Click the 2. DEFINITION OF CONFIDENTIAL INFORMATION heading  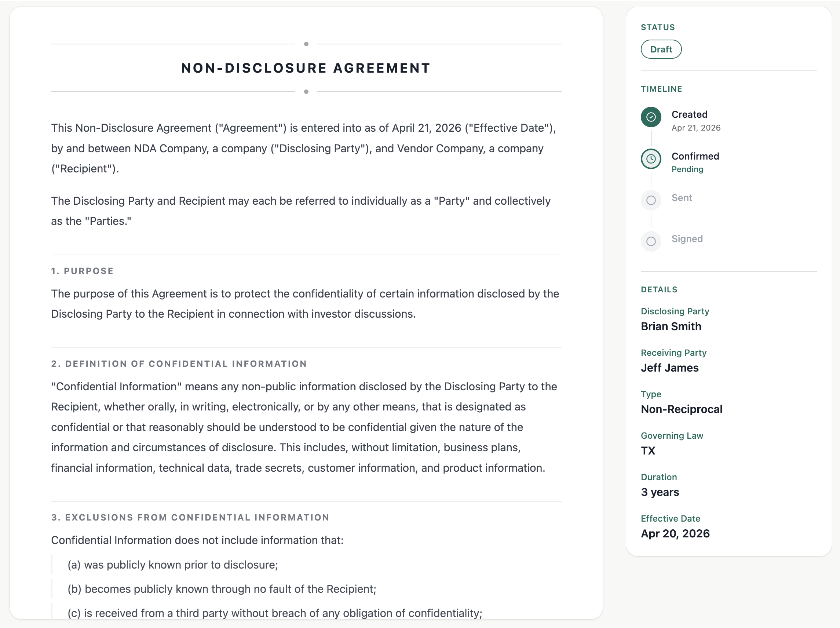[x=179, y=364]
